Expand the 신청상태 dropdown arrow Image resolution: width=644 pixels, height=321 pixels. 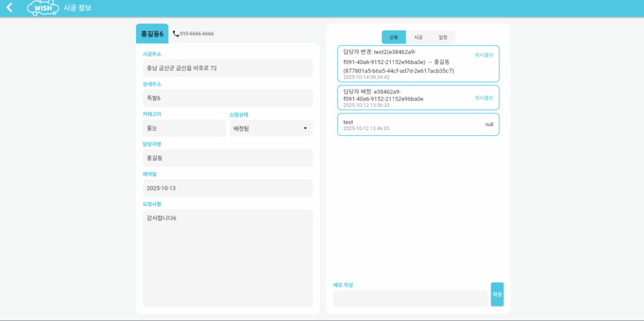pos(305,128)
